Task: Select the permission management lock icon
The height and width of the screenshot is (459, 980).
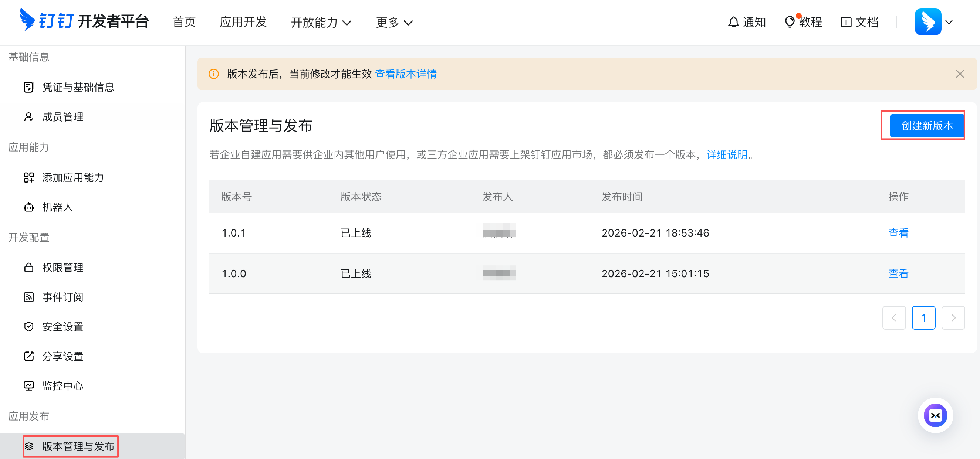Action: (x=29, y=267)
